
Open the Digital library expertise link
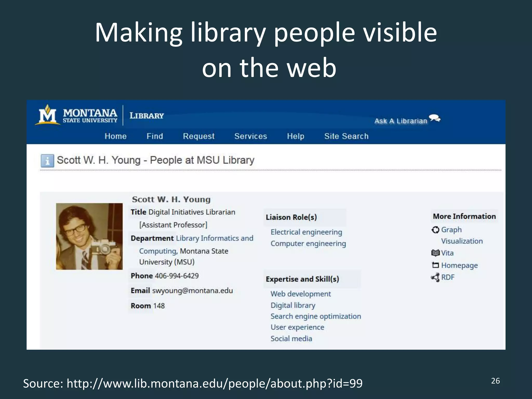[293, 305]
